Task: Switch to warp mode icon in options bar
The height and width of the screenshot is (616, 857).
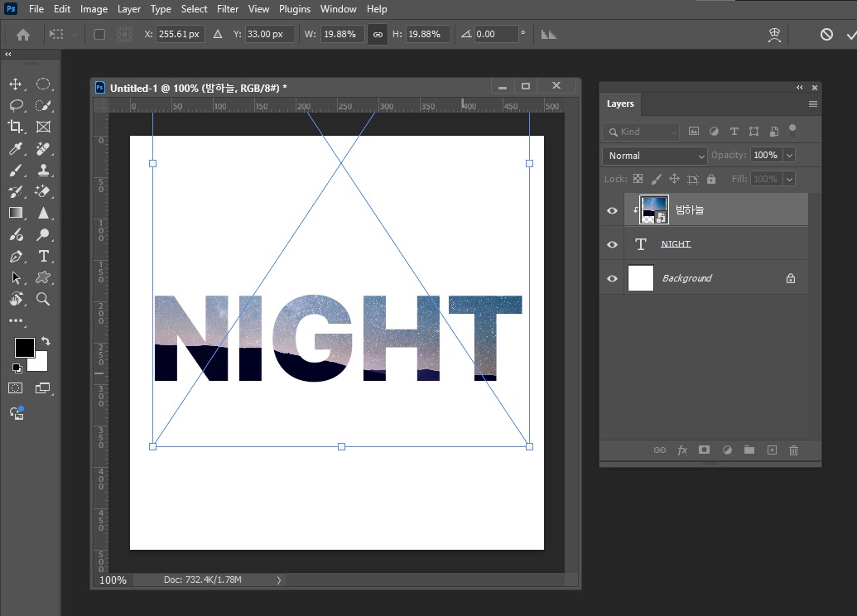Action: coord(774,35)
